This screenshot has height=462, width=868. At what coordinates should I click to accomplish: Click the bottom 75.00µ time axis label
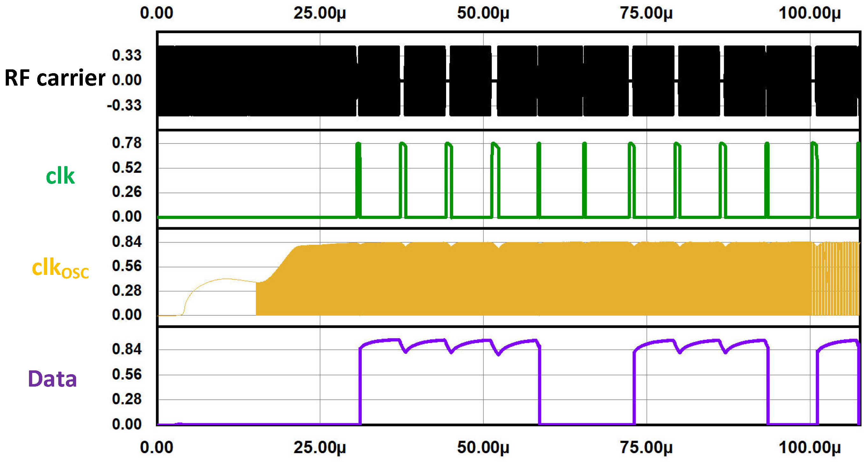(646, 447)
